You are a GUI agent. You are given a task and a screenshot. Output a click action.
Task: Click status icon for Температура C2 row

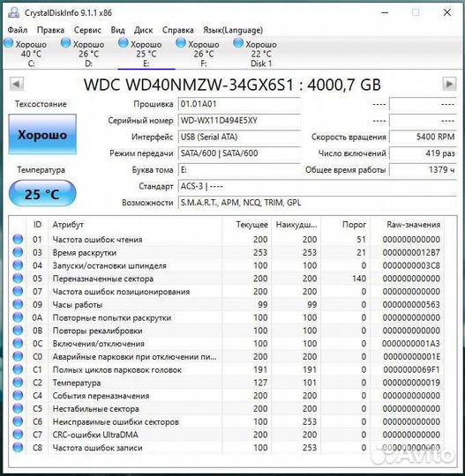[18, 383]
